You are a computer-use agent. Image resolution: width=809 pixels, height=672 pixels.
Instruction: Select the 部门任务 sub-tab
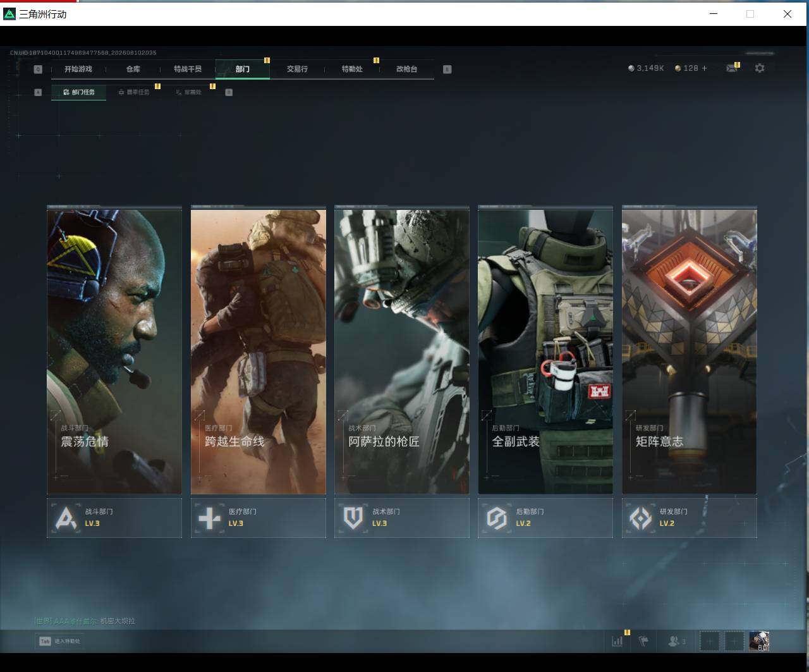[78, 92]
